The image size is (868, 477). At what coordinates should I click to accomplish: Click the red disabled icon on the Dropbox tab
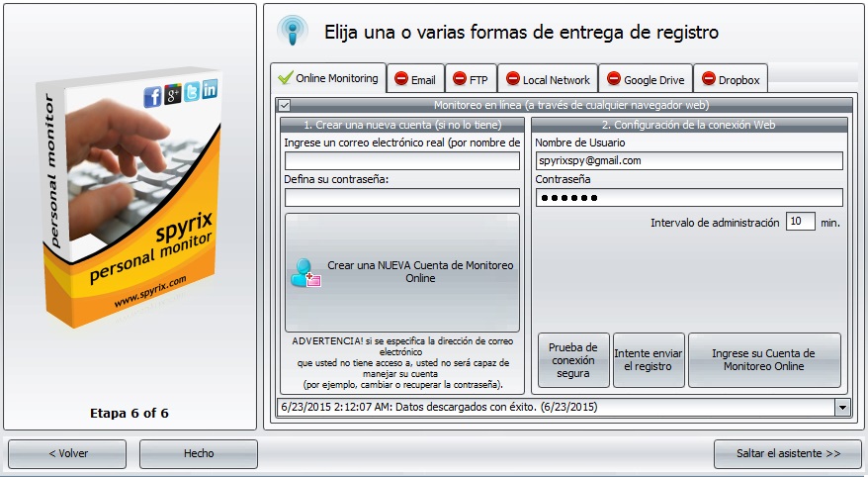click(709, 78)
